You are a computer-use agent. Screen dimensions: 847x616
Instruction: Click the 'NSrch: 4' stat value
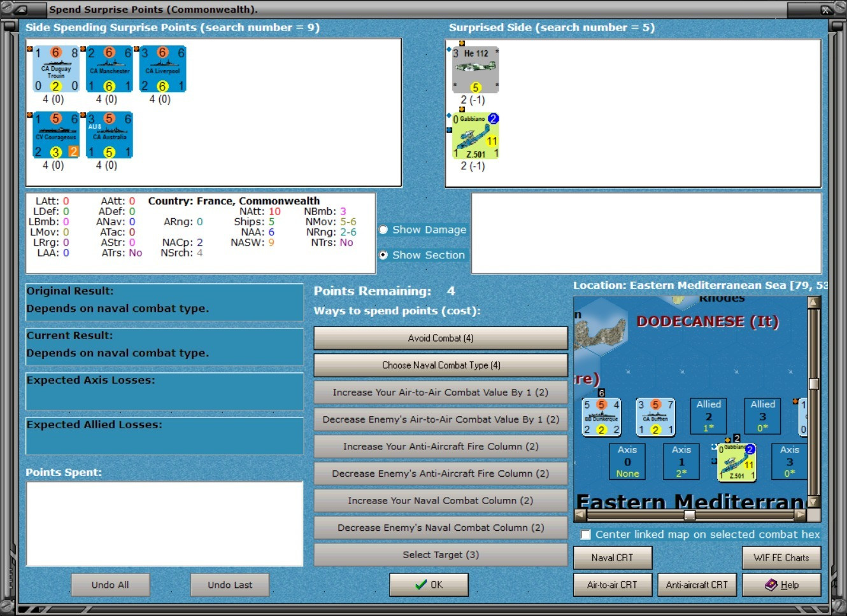pyautogui.click(x=181, y=253)
